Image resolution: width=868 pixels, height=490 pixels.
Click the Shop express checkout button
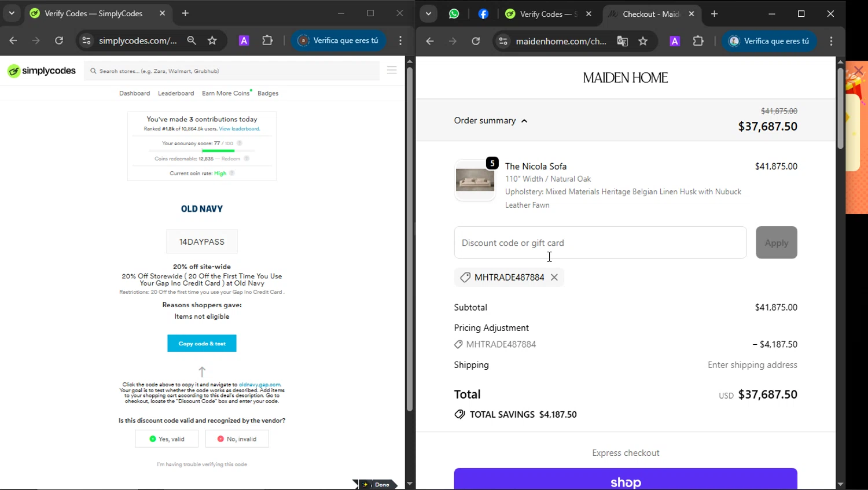pos(626,479)
